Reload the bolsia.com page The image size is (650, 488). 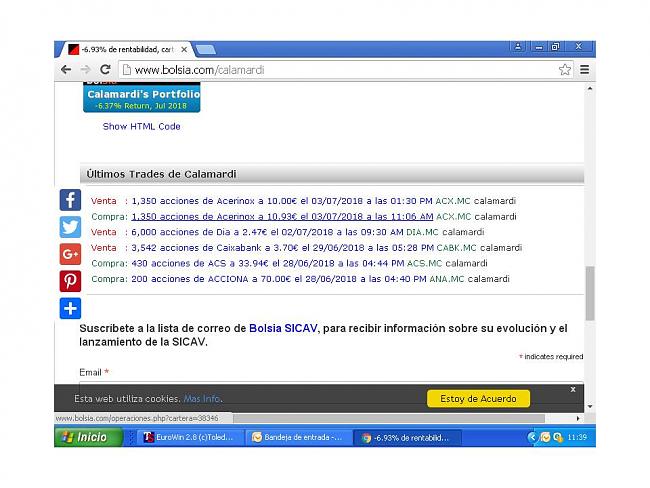[x=105, y=70]
